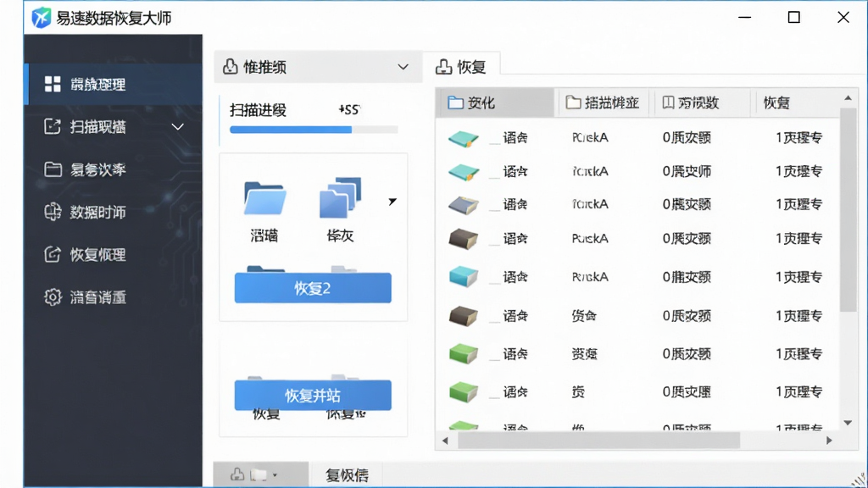Open the 数据 sidebar item with brain icon
The width and height of the screenshot is (868, 488).
[113, 212]
